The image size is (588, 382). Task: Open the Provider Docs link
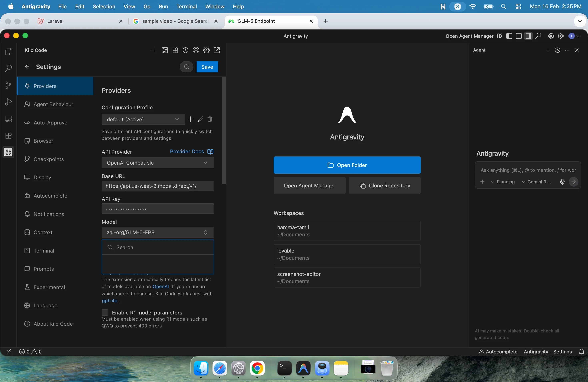pos(187,151)
